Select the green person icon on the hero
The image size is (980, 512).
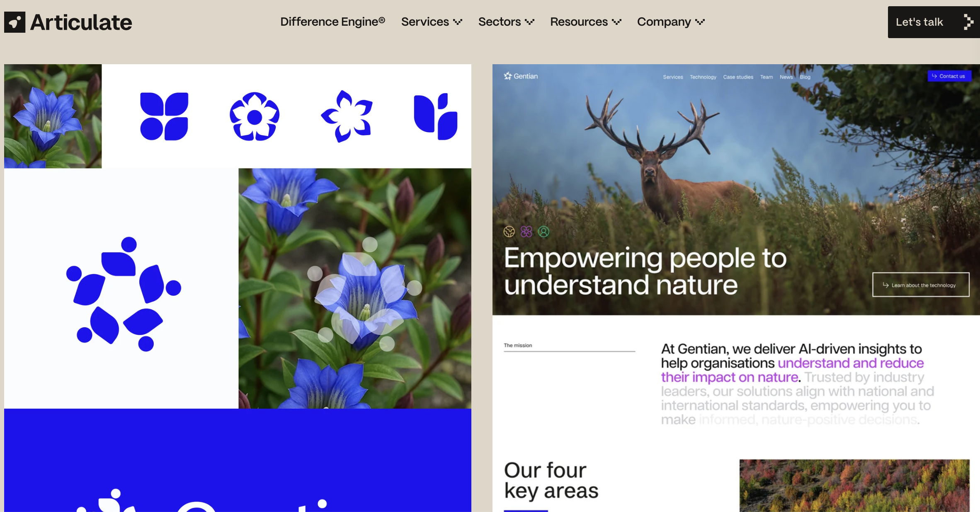(x=543, y=232)
